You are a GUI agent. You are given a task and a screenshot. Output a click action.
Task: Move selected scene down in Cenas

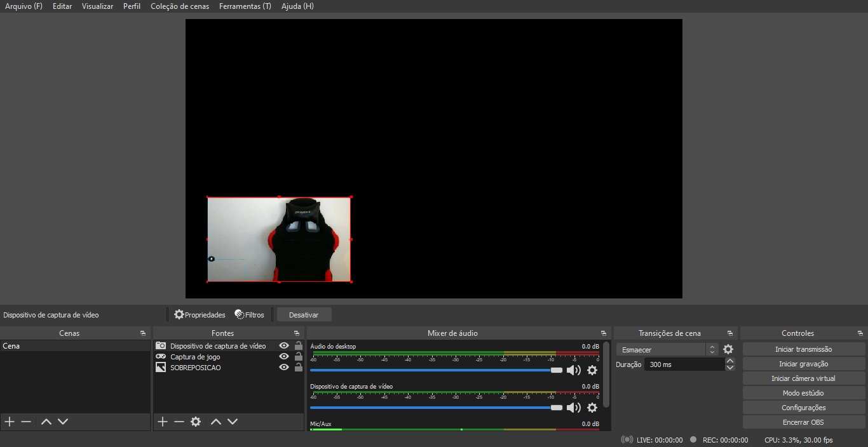point(63,422)
